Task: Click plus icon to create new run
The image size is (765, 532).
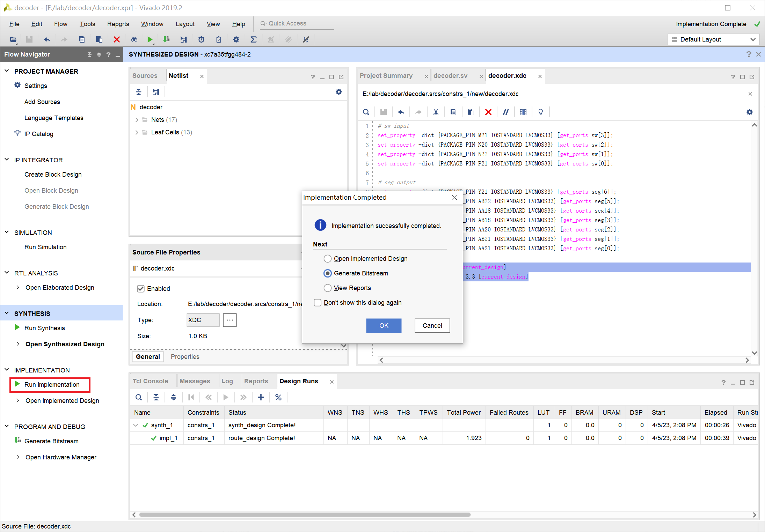Action: tap(261, 397)
